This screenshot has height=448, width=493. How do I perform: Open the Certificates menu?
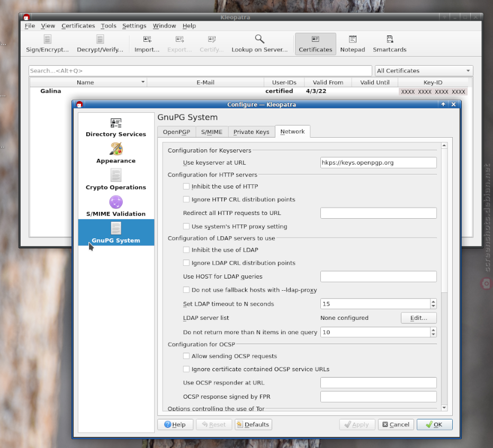coord(78,26)
